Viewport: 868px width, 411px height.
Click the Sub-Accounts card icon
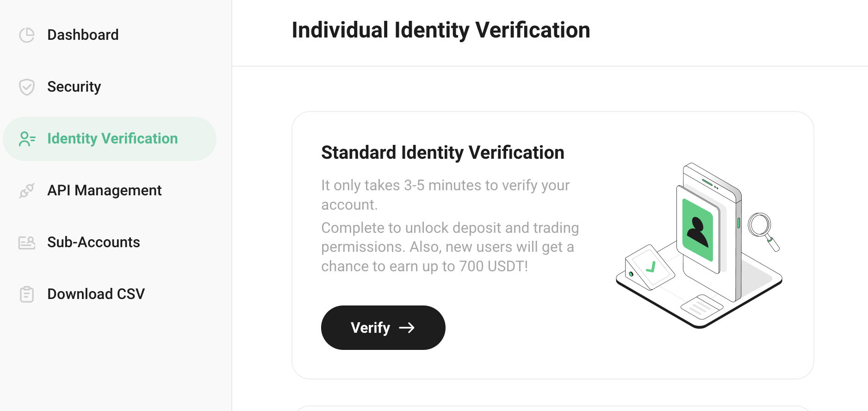pos(27,243)
